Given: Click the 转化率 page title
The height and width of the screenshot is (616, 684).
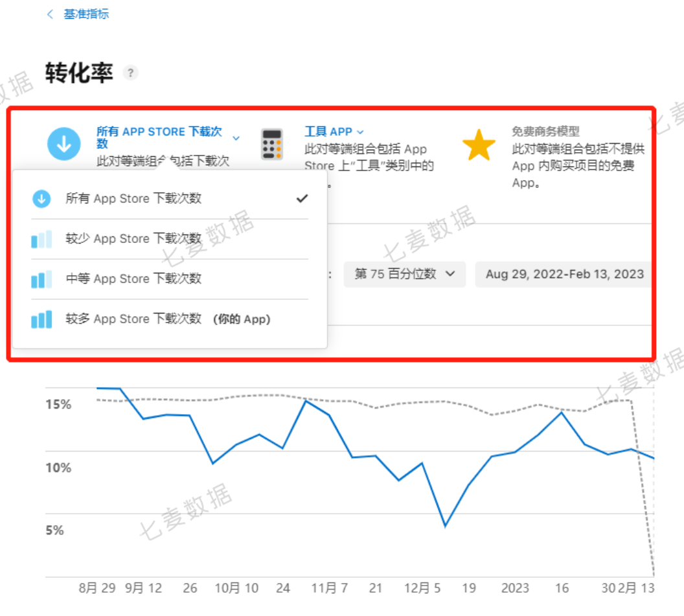Looking at the screenshot, I should click(x=79, y=73).
